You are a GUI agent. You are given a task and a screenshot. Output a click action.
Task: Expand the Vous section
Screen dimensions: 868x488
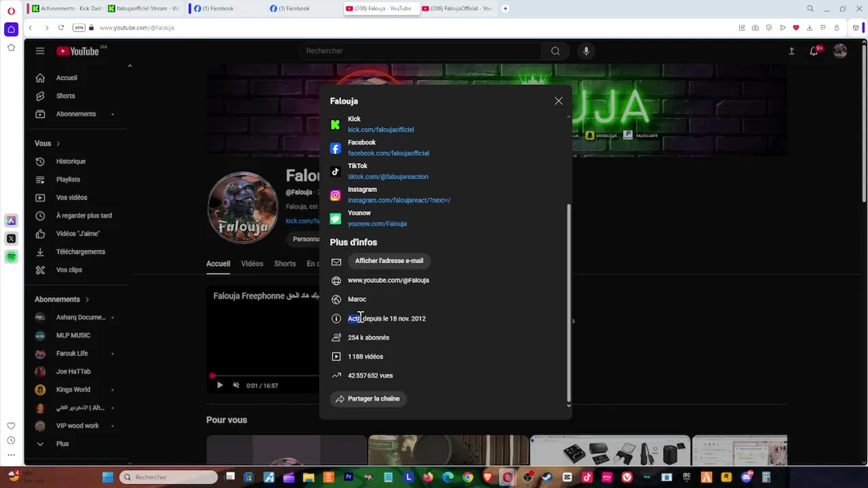click(x=47, y=144)
